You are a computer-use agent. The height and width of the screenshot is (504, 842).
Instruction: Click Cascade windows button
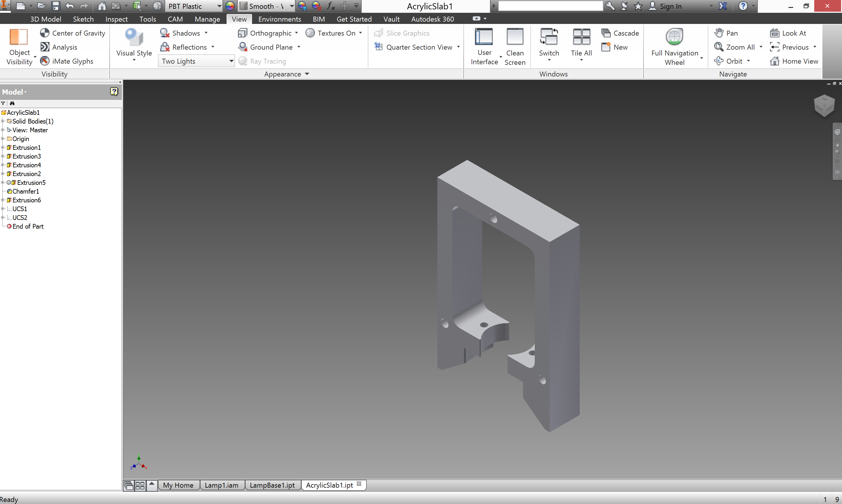point(620,33)
